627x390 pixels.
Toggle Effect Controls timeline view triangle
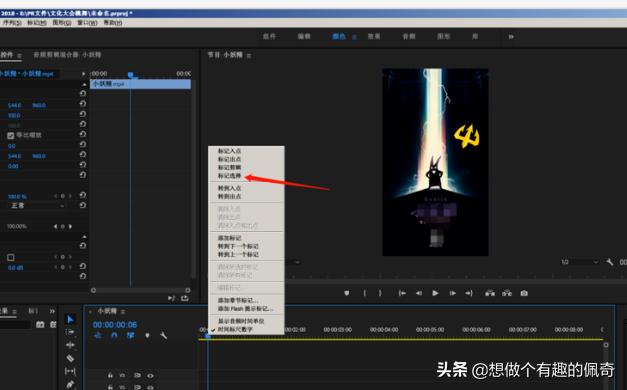point(83,74)
